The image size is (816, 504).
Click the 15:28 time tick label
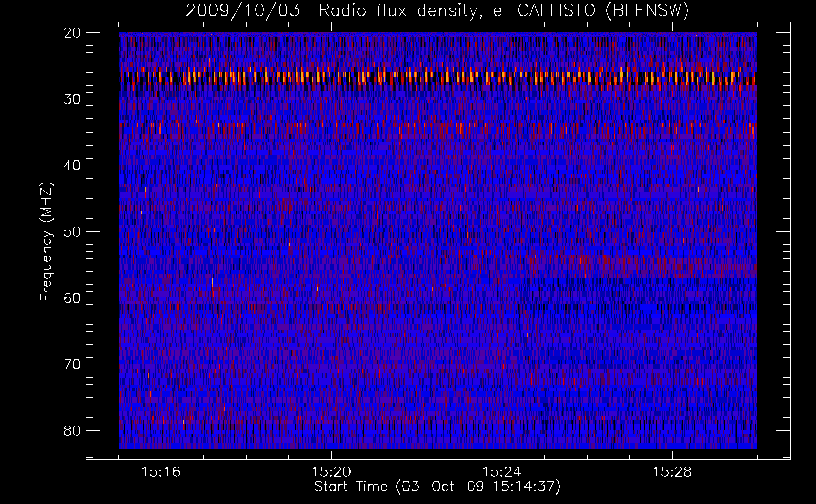672,472
